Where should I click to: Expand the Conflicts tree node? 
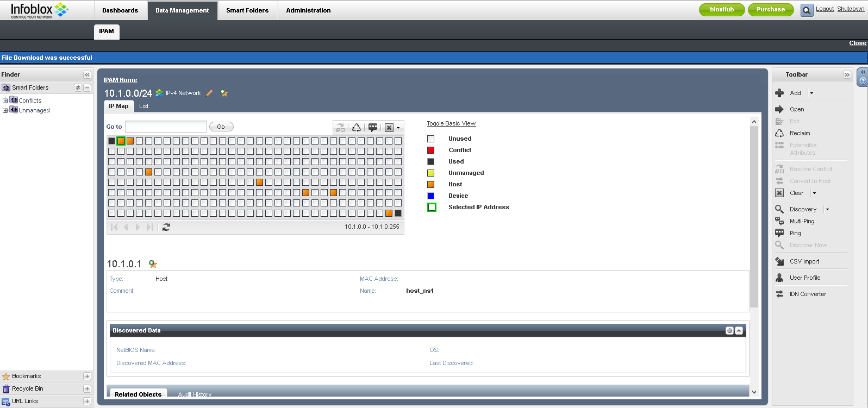(x=5, y=101)
